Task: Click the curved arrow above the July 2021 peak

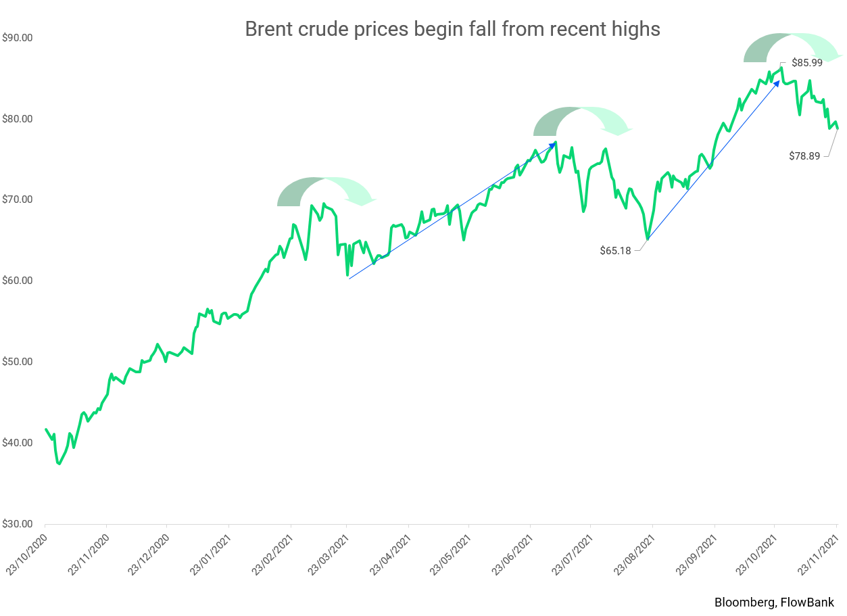Action: [x=581, y=120]
